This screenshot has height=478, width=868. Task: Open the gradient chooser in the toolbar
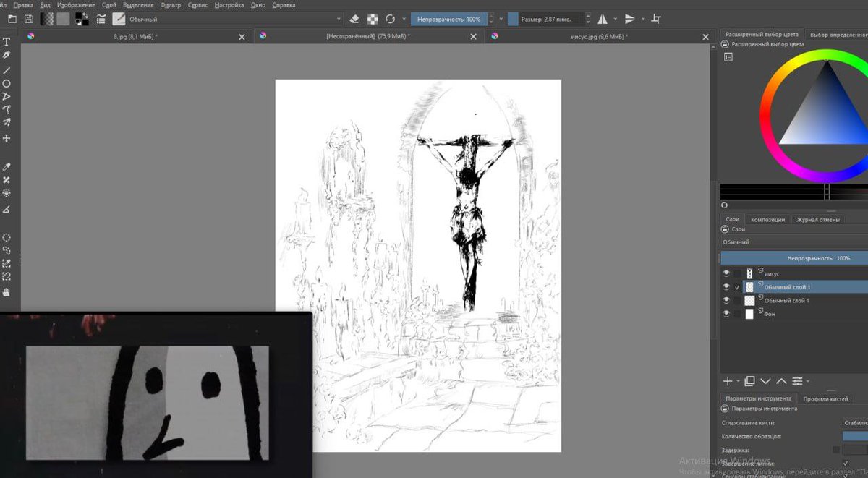tap(46, 19)
